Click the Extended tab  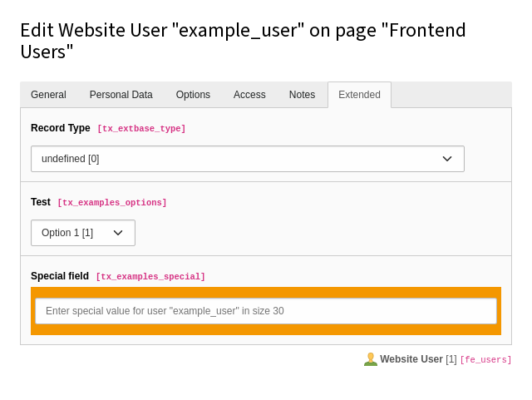(359, 95)
